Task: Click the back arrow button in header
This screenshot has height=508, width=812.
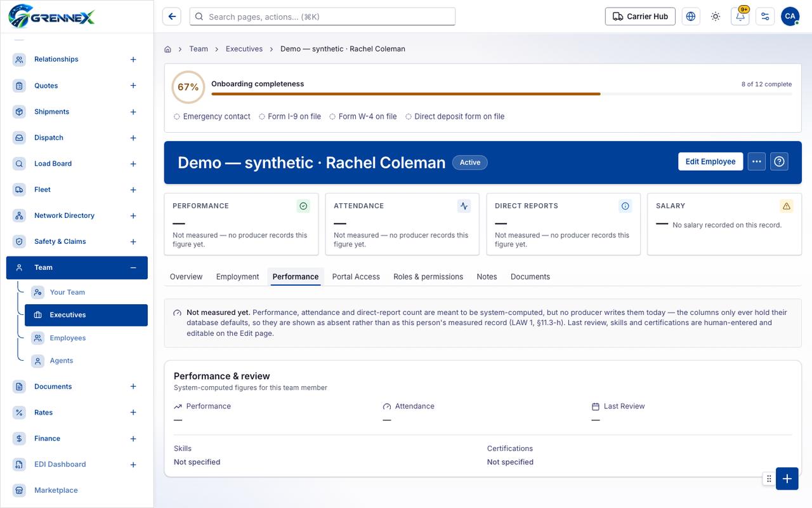Action: (172, 17)
